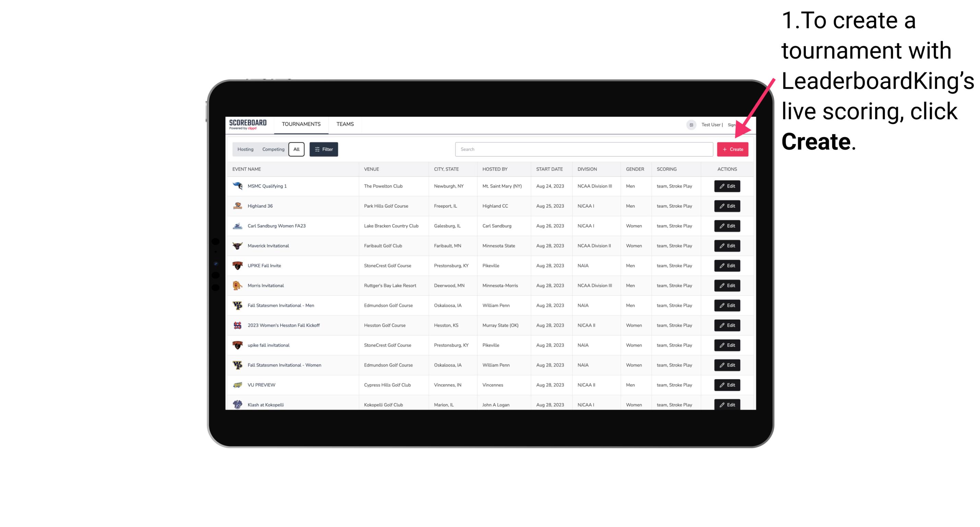Image resolution: width=980 pixels, height=527 pixels.
Task: Select the Hosting filter toggle
Action: pyautogui.click(x=246, y=149)
